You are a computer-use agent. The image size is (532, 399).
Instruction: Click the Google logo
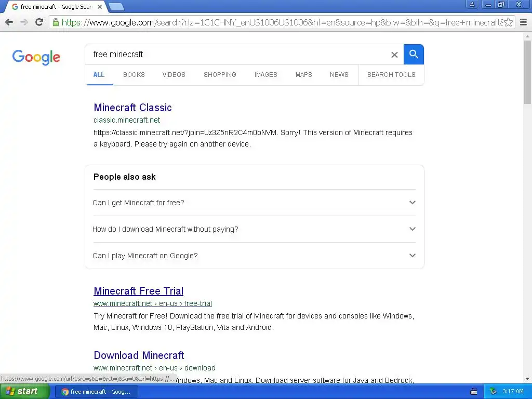pyautogui.click(x=36, y=57)
